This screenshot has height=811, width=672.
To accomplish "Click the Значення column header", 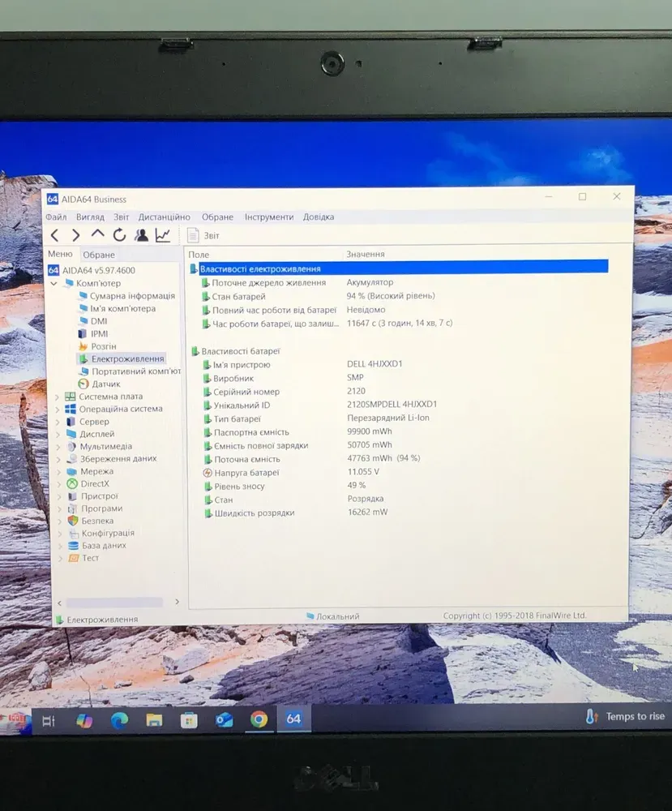I will [365, 255].
